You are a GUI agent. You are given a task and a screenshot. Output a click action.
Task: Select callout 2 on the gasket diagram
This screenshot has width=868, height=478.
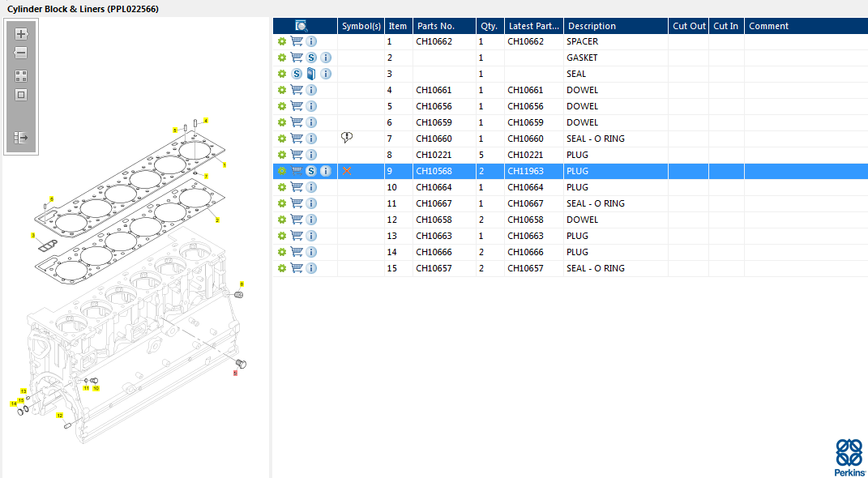[x=217, y=220]
